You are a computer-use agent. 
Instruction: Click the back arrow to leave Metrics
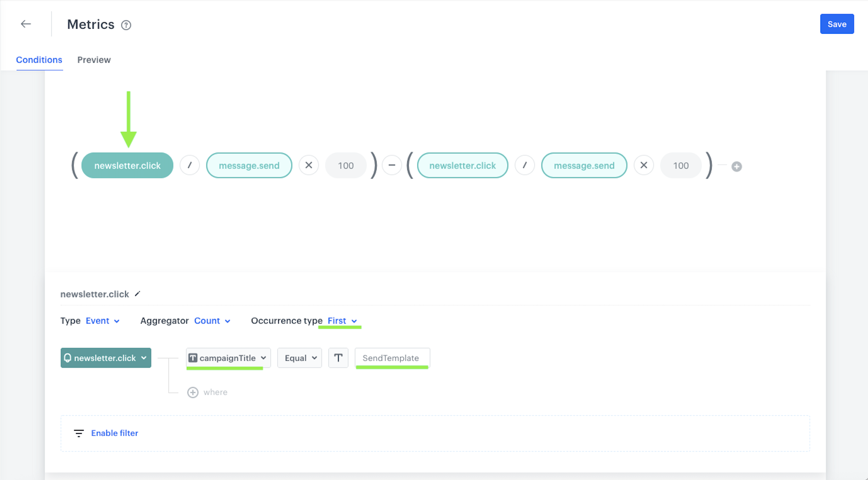[26, 24]
